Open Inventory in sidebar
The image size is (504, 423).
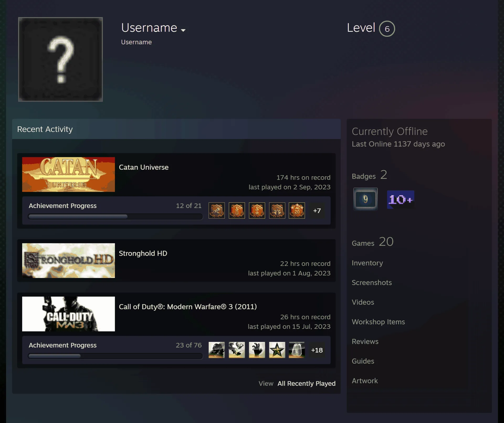point(367,263)
